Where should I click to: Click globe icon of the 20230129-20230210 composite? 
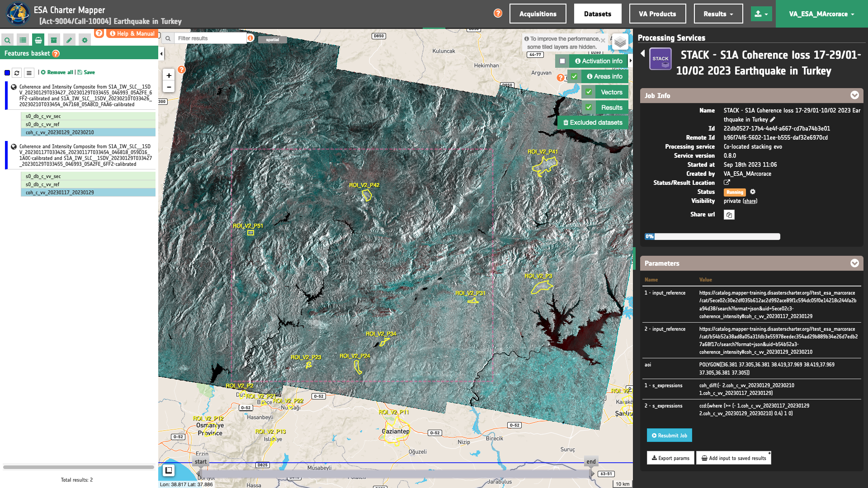pos(14,87)
